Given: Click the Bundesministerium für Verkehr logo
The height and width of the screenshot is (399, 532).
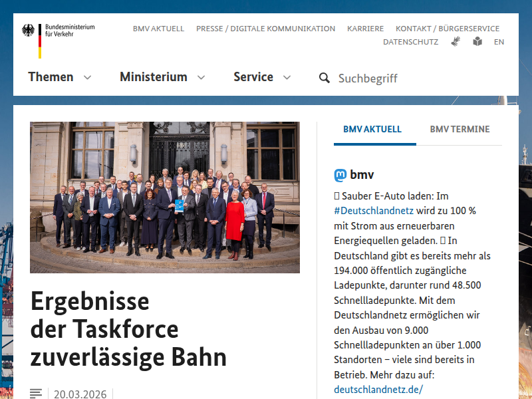Looking at the screenshot, I should point(59,39).
